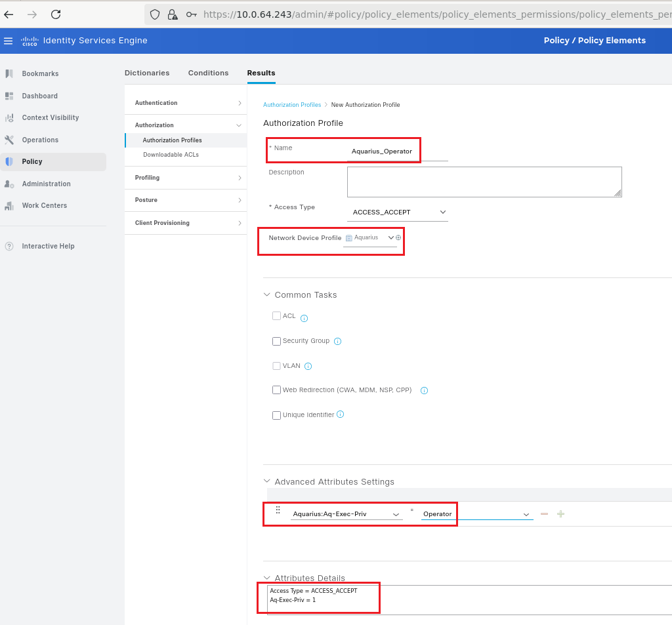This screenshot has height=625, width=672.
Task: Click the padlock site security icon
Action: click(173, 14)
